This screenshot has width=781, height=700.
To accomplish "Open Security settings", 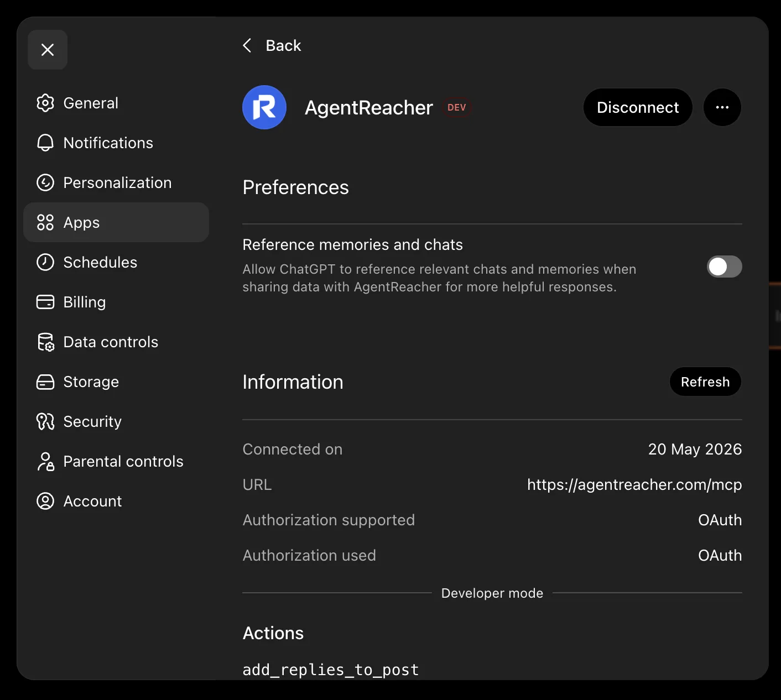I will click(116, 421).
